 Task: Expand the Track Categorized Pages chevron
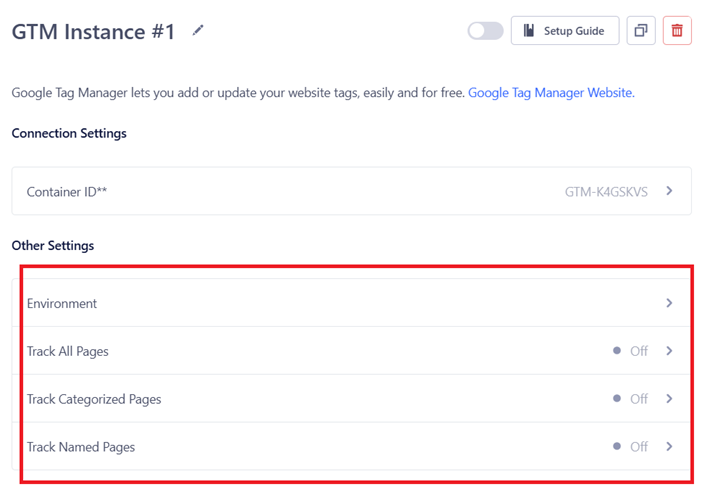pyautogui.click(x=669, y=399)
